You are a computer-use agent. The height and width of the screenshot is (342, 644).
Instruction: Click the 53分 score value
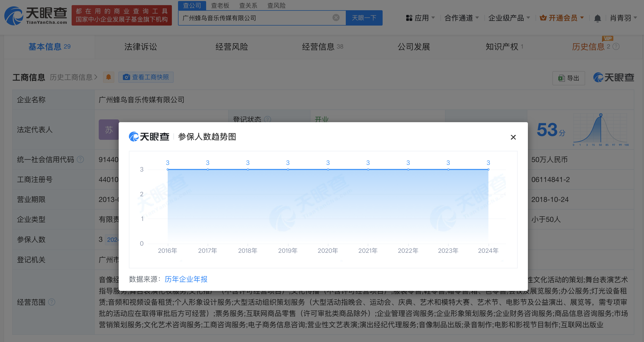[x=551, y=130]
